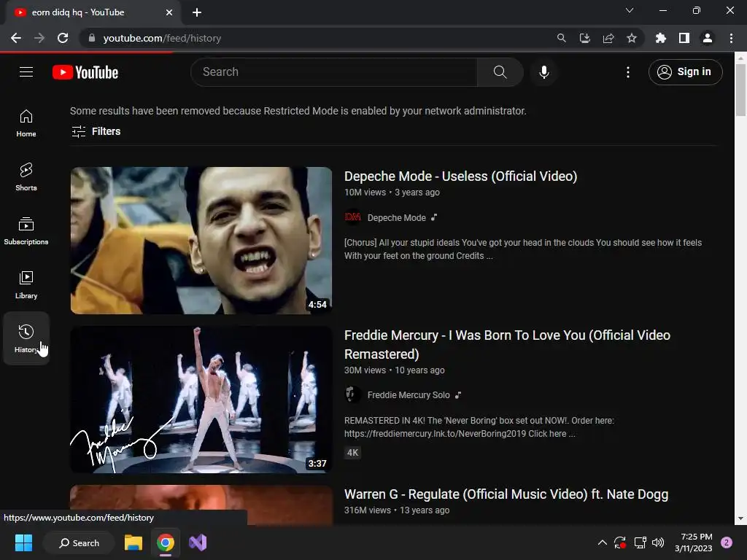
Task: Click the browser back arrow
Action: coord(16,38)
